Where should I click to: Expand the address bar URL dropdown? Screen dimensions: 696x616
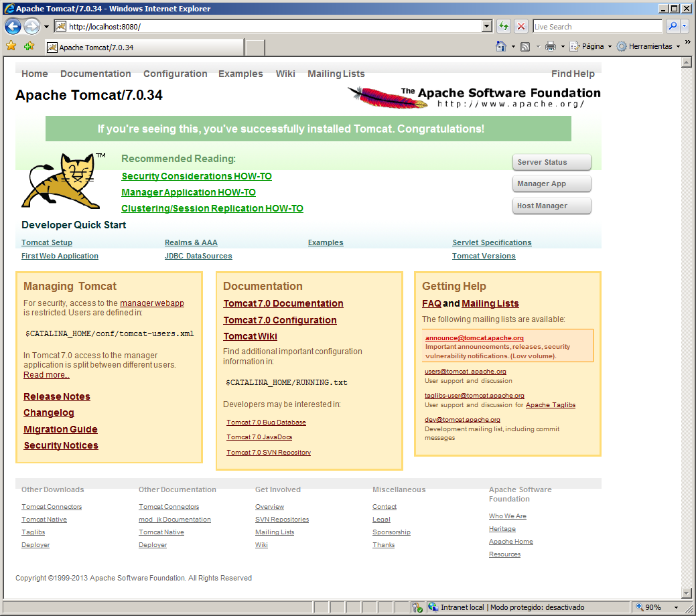click(487, 27)
